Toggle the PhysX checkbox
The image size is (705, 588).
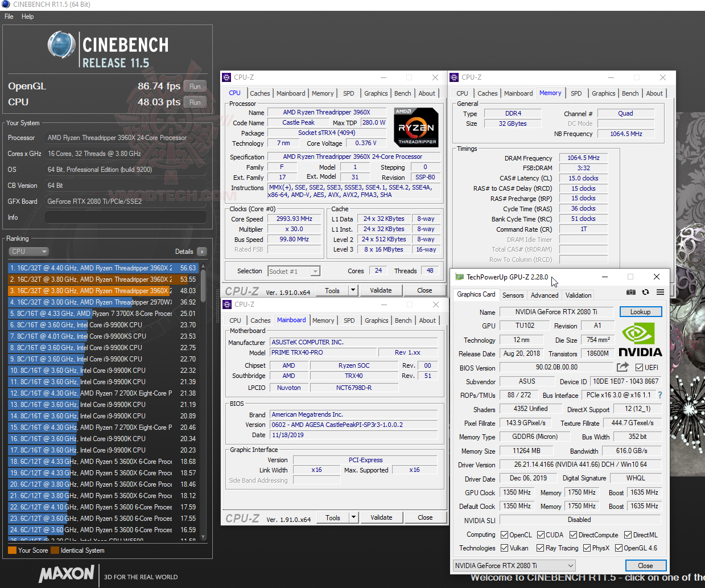point(587,548)
